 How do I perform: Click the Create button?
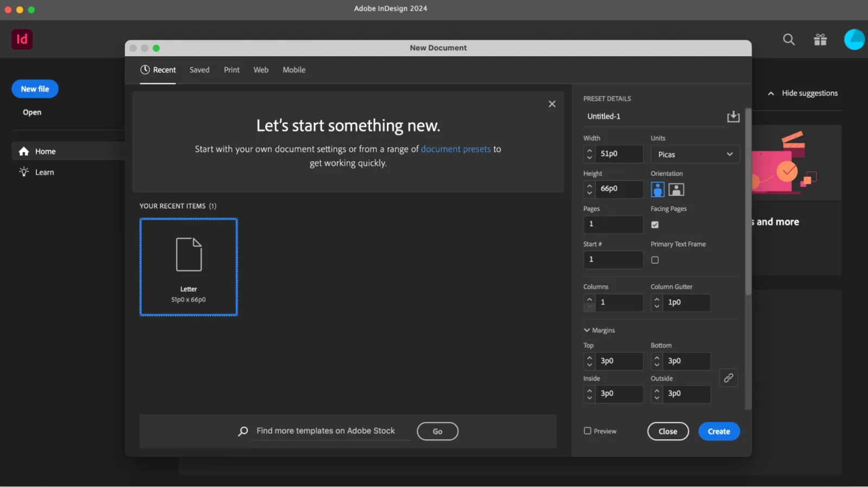719,432
